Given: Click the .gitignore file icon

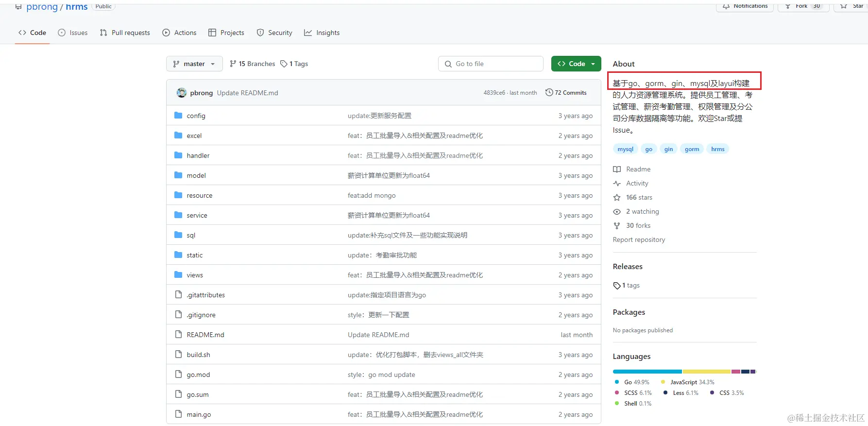Looking at the screenshot, I should (178, 315).
